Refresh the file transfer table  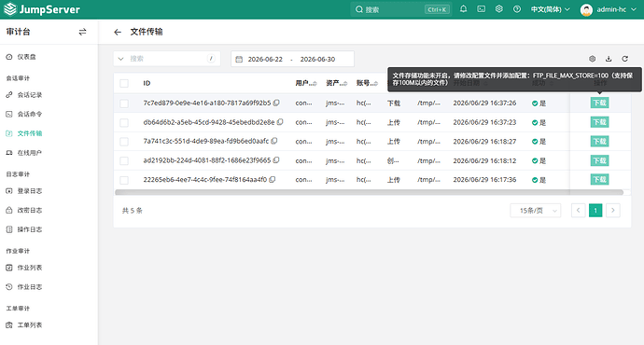tap(624, 59)
